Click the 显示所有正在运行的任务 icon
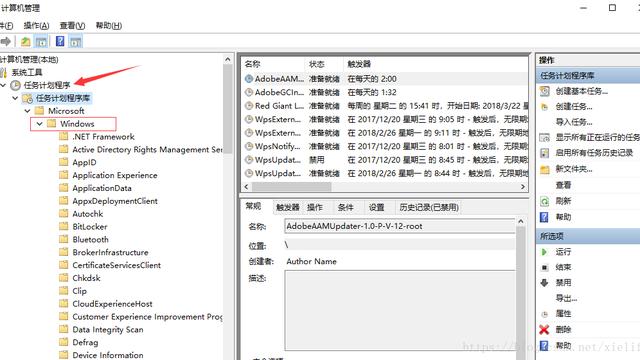Image resolution: width=640 pixels, height=360 pixels. [x=544, y=138]
